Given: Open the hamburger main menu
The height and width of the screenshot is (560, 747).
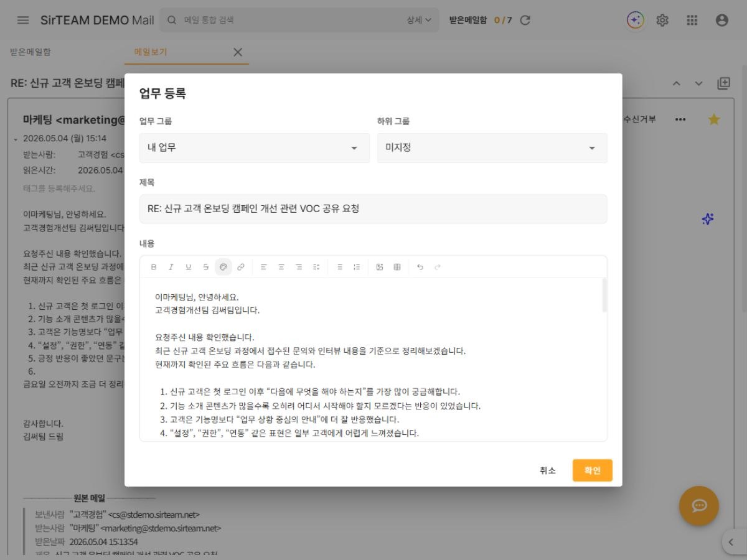Looking at the screenshot, I should pyautogui.click(x=23, y=20).
